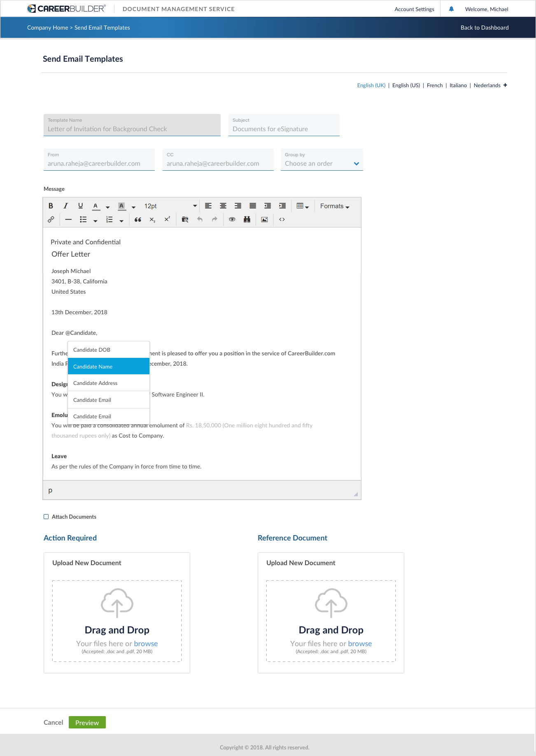Toggle bold formatting
Image resolution: width=536 pixels, height=756 pixels.
coord(51,206)
